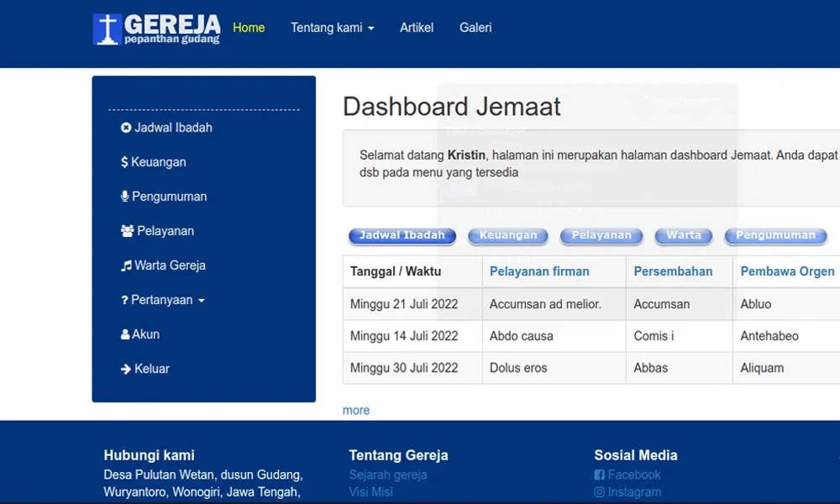This screenshot has height=504, width=840.
Task: Click the Pelayanan firman column header
Action: click(x=539, y=271)
